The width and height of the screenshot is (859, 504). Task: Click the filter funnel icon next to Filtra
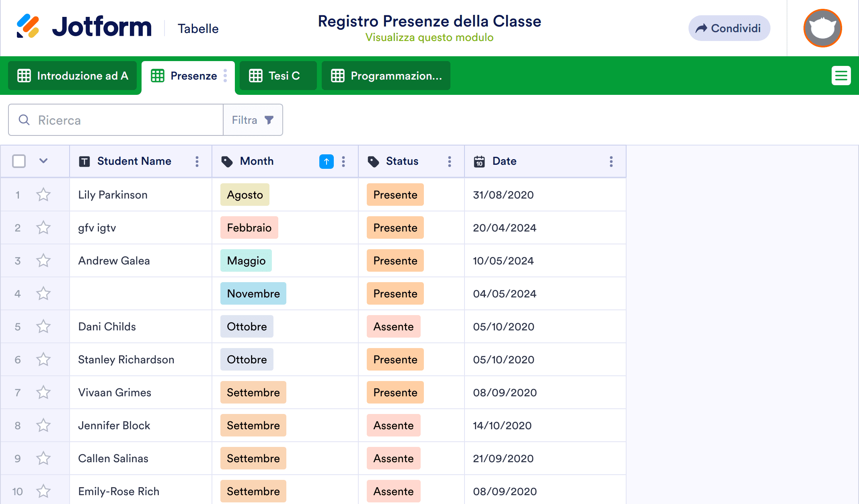[269, 119]
